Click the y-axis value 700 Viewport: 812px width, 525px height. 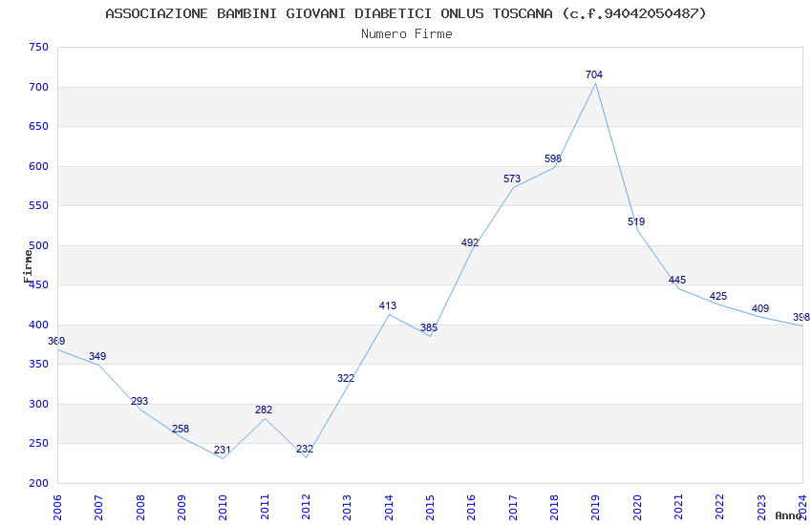tap(39, 87)
